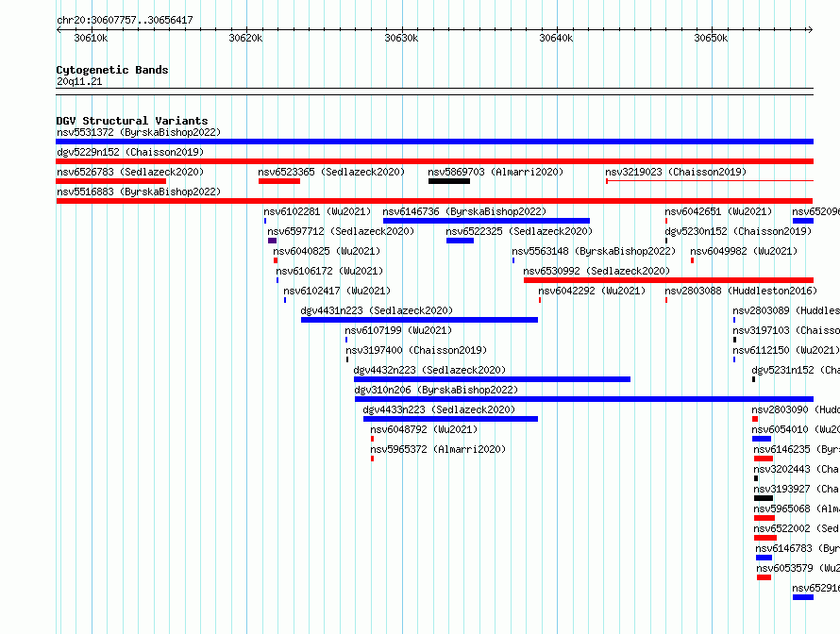
Task: Click the Cytogenetic Bands track title
Action: (112, 70)
